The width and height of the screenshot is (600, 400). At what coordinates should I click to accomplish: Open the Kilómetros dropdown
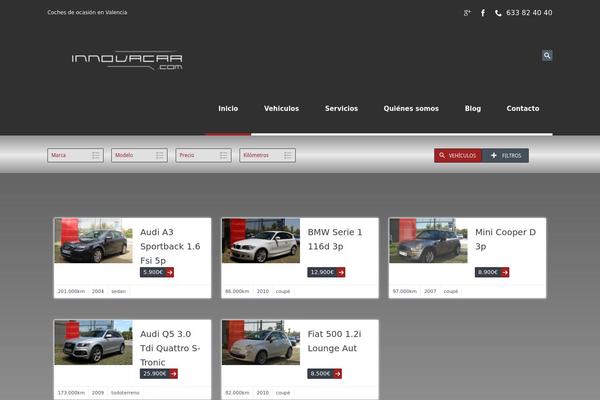[x=267, y=155]
